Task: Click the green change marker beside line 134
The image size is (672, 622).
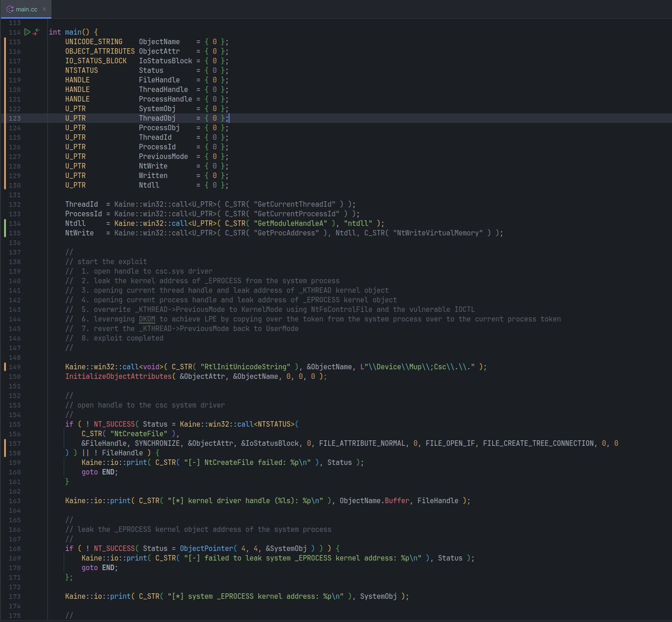Action: tap(4, 228)
